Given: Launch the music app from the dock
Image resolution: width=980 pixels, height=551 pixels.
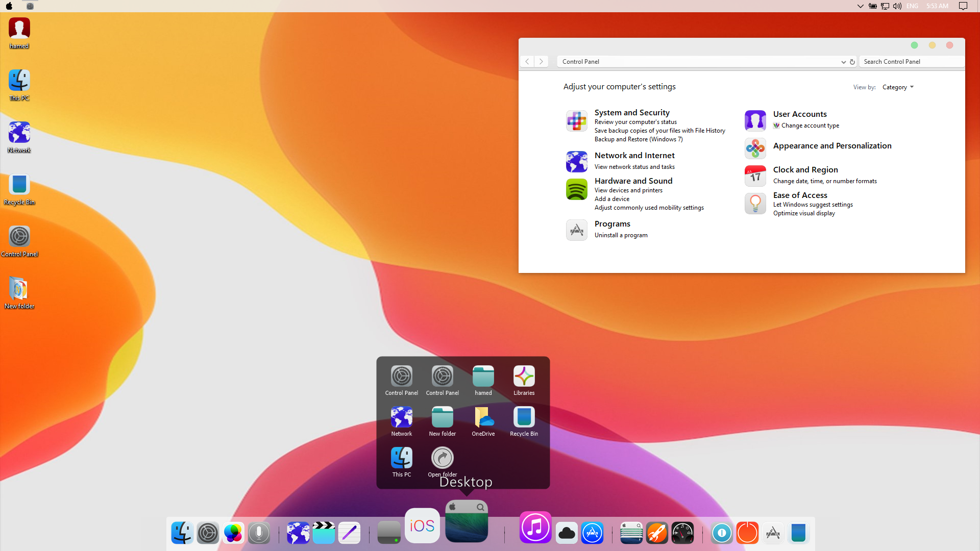Looking at the screenshot, I should [535, 528].
